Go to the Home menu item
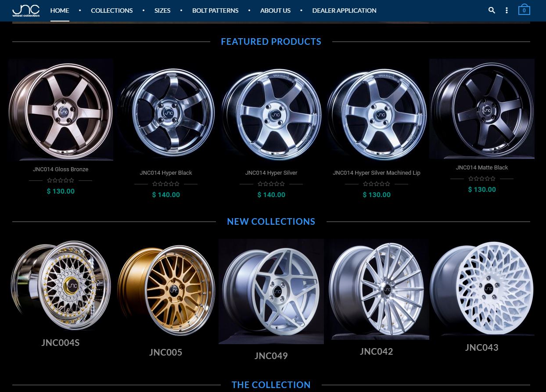The width and height of the screenshot is (546, 392). [60, 10]
